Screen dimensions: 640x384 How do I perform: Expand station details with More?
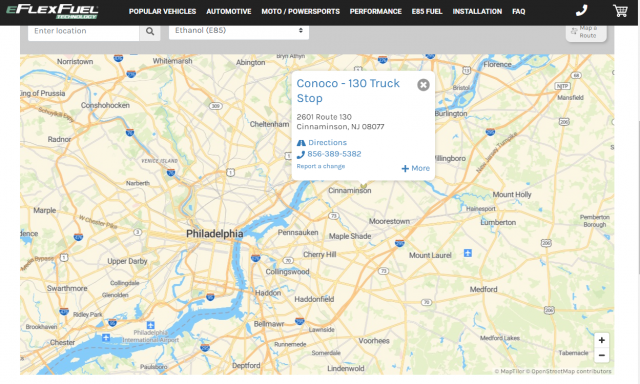pyautogui.click(x=416, y=168)
